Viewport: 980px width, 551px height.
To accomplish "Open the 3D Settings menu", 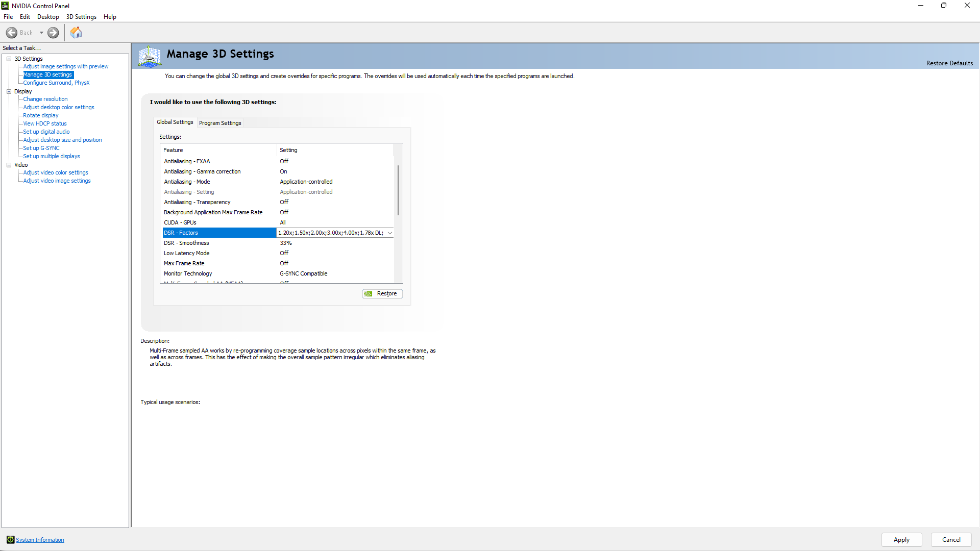I will pyautogui.click(x=81, y=17).
